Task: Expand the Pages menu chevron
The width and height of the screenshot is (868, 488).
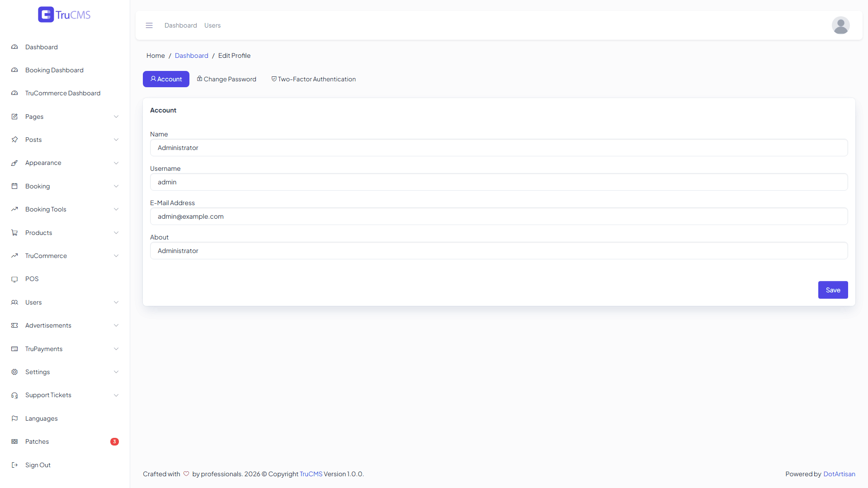Action: click(x=116, y=117)
